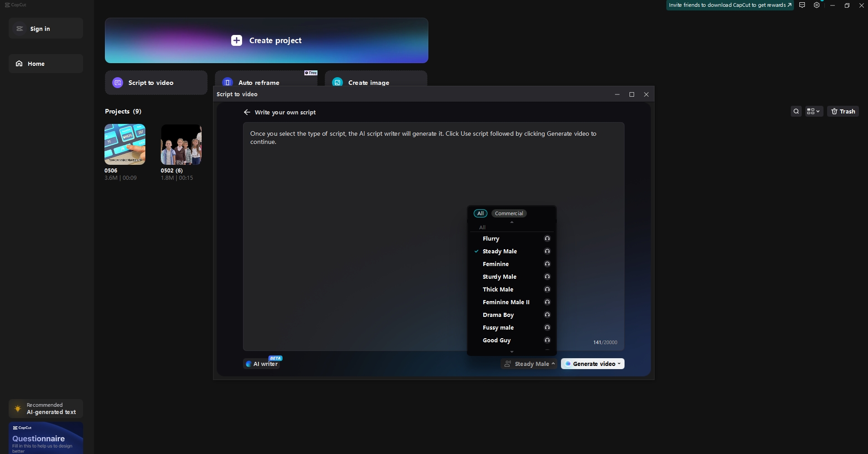Click the Sign in button

click(x=45, y=28)
